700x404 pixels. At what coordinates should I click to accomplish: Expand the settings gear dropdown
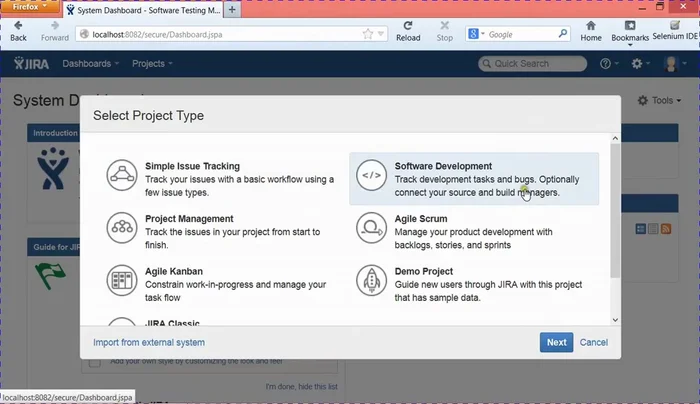(640, 64)
